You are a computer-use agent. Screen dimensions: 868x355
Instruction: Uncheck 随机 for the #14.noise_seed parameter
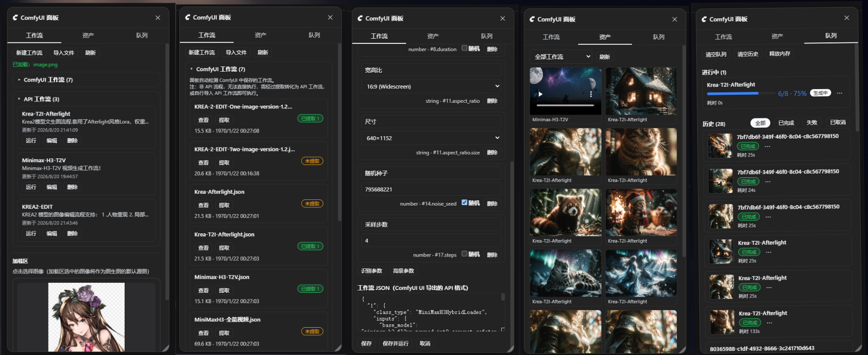pyautogui.click(x=464, y=202)
